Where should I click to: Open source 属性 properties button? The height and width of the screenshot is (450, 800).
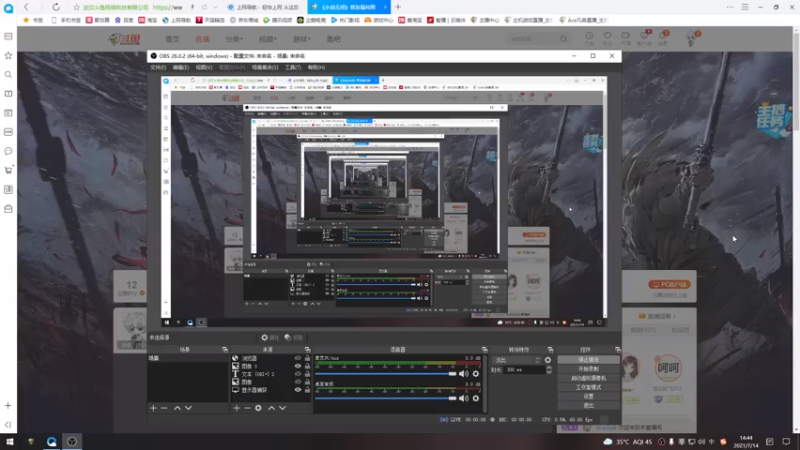(270, 337)
